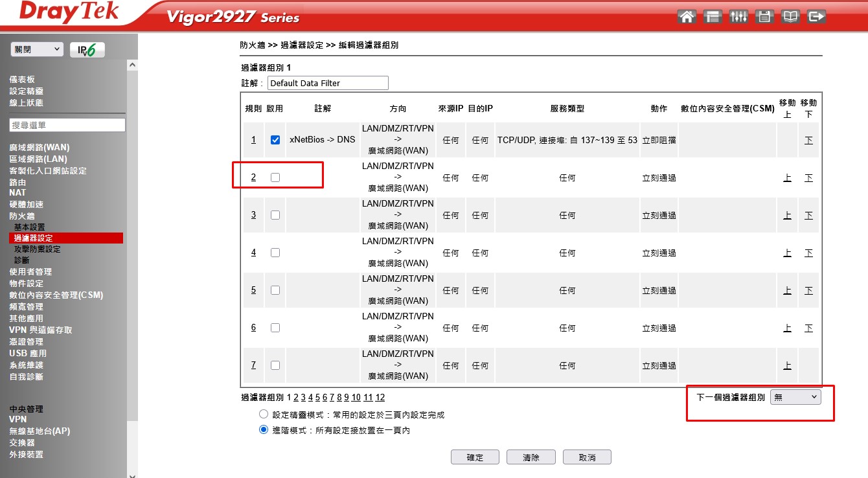Image resolution: width=868 pixels, height=478 pixels.
Task: Open 攻擊防禦設定 in the firewall menu
Action: pyautogui.click(x=38, y=249)
